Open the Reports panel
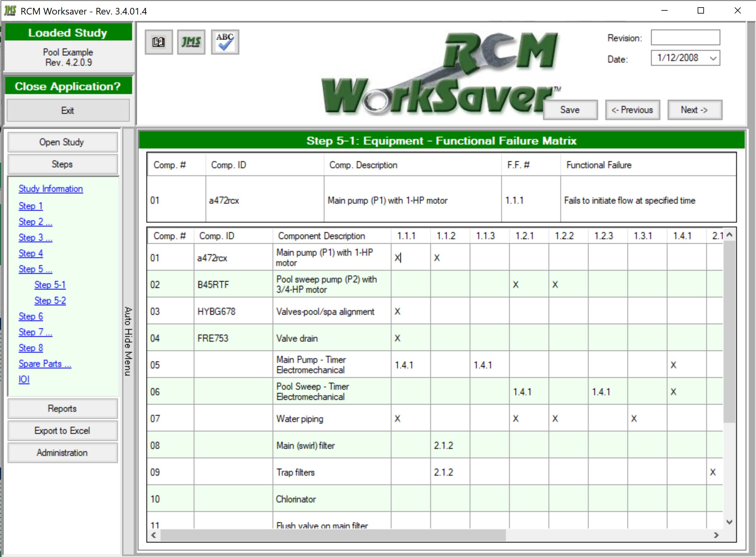Screen dimensions: 756x557 (x=62, y=409)
